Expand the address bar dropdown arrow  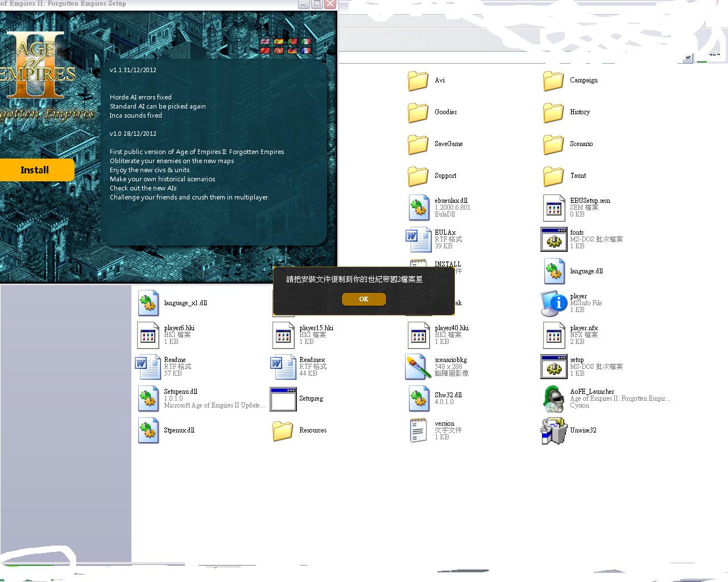tap(688, 58)
